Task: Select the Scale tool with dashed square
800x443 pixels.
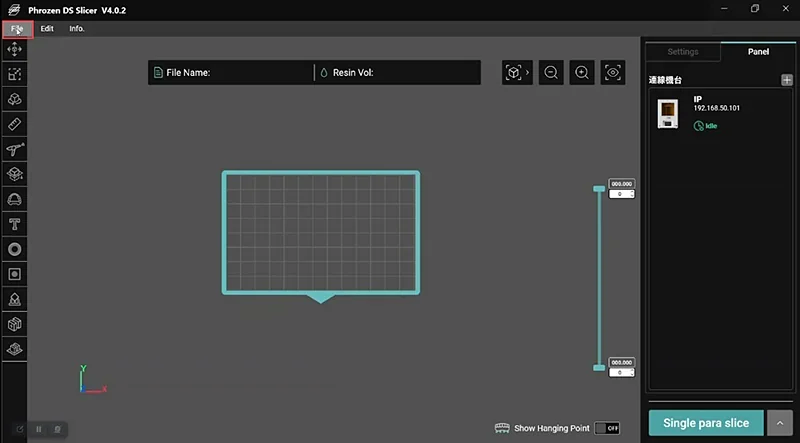Action: pyautogui.click(x=14, y=75)
